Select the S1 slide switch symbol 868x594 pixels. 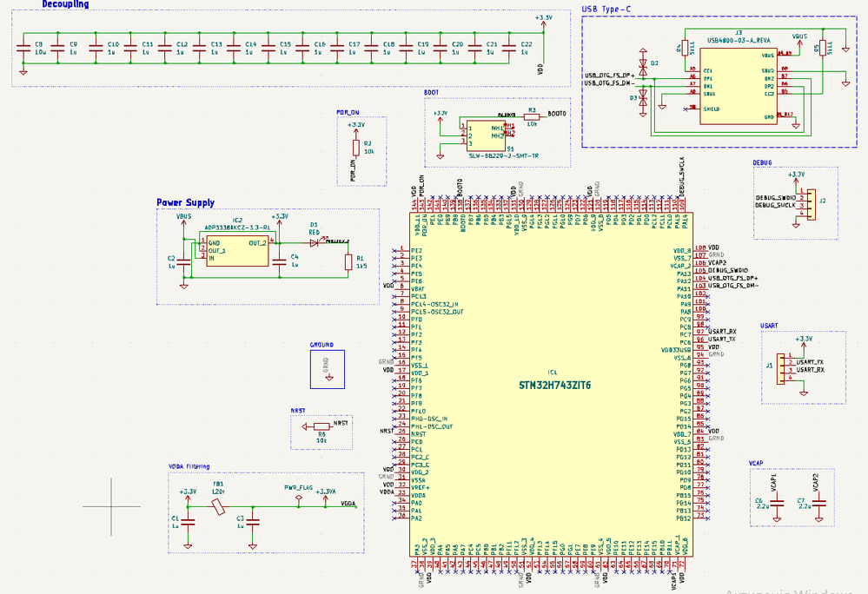click(x=486, y=136)
